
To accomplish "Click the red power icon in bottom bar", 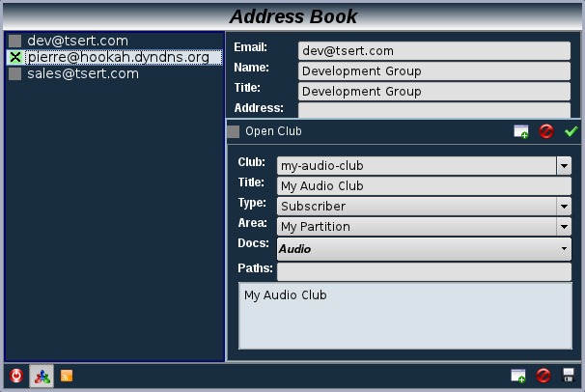I will point(16,376).
